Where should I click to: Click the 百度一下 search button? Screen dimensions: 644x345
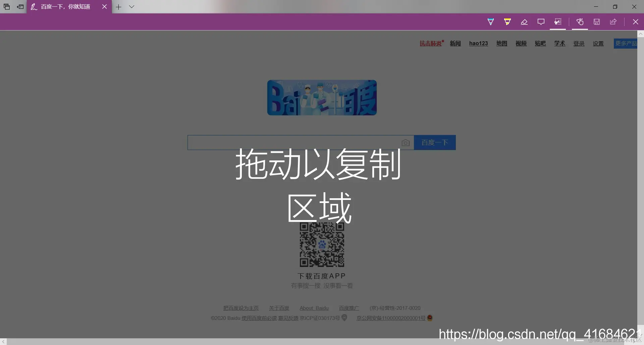[435, 142]
